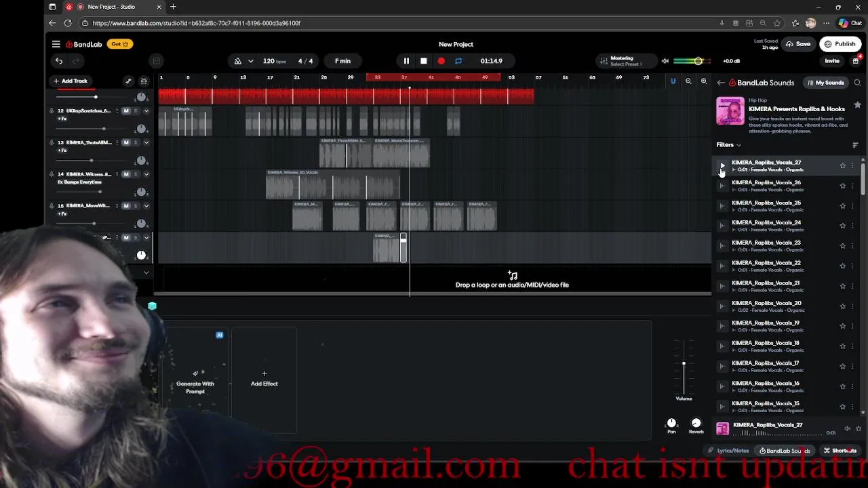Start recording with the red record button
Screen dimensions: 868x488
coord(441,61)
